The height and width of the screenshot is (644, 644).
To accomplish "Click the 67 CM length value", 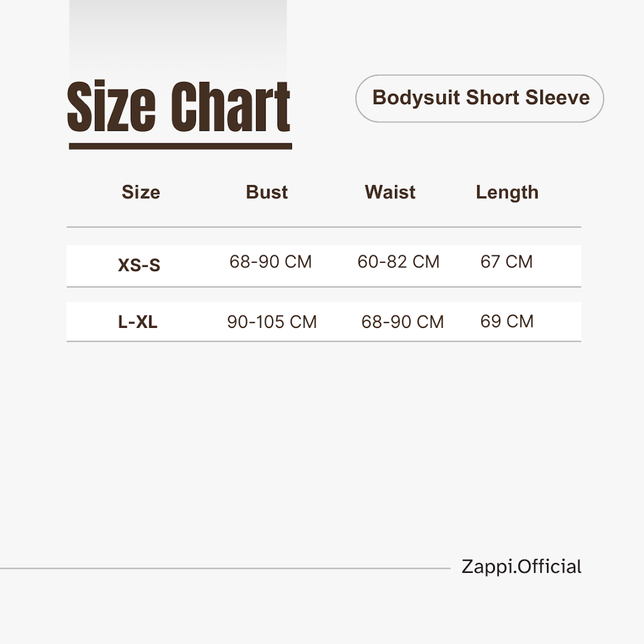I will pyautogui.click(x=507, y=261).
